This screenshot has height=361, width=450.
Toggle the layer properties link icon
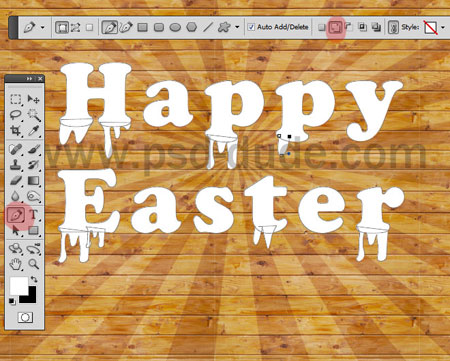coord(393,27)
